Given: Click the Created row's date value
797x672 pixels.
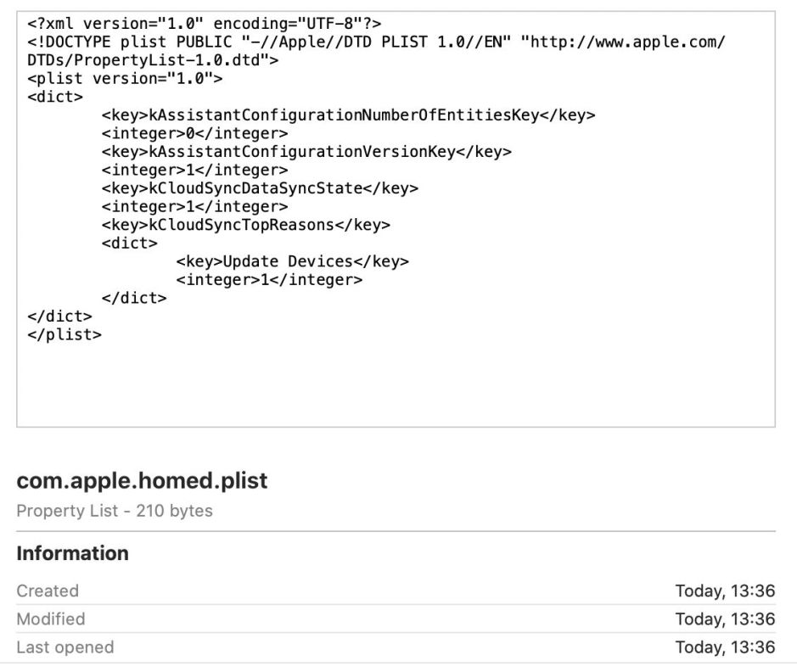Looking at the screenshot, I should pyautogui.click(x=725, y=591).
